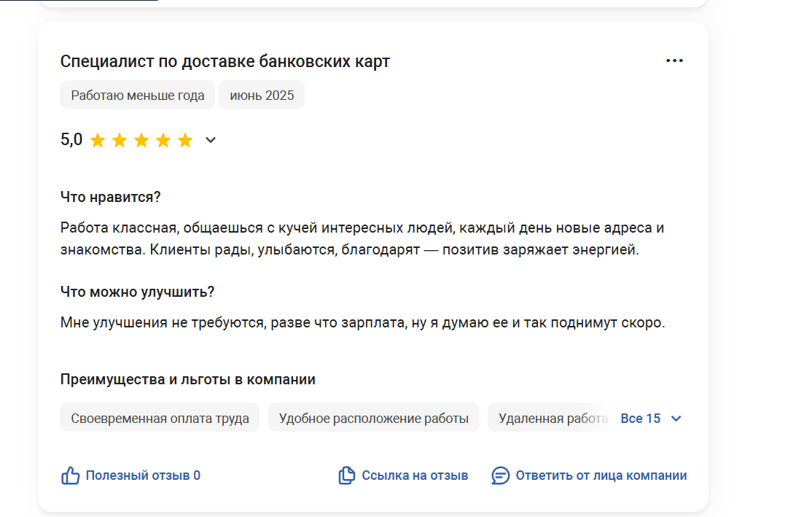812x517 pixels.
Task: Click the review title 'Специалист по доставке банковских карт'
Action: [x=225, y=62]
